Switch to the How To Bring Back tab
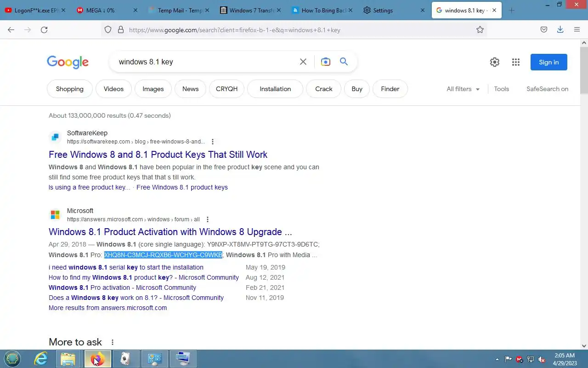Screen dimensions: 588x368 click(x=322, y=10)
